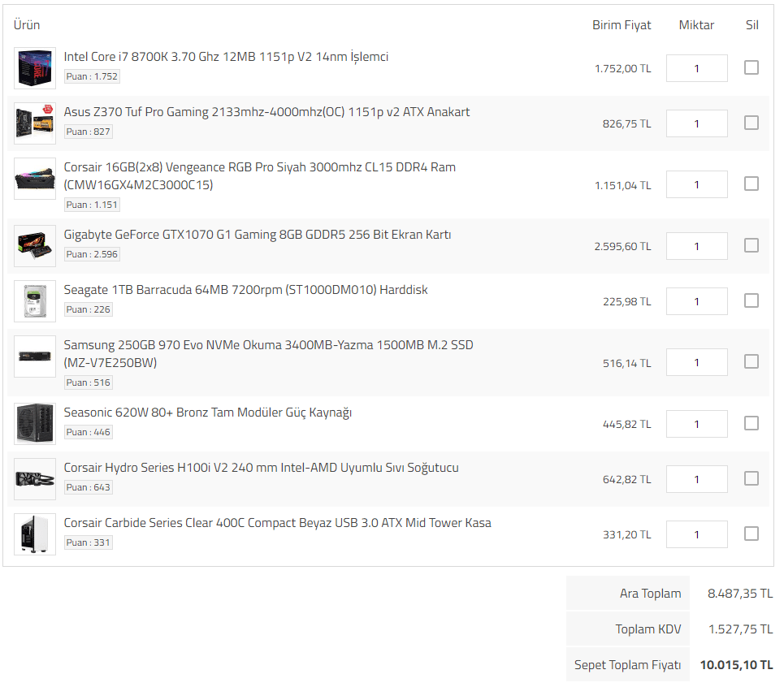Tick the Sil checkbox for Gigabyte GTX1070
The height and width of the screenshot is (687, 784).
(752, 245)
